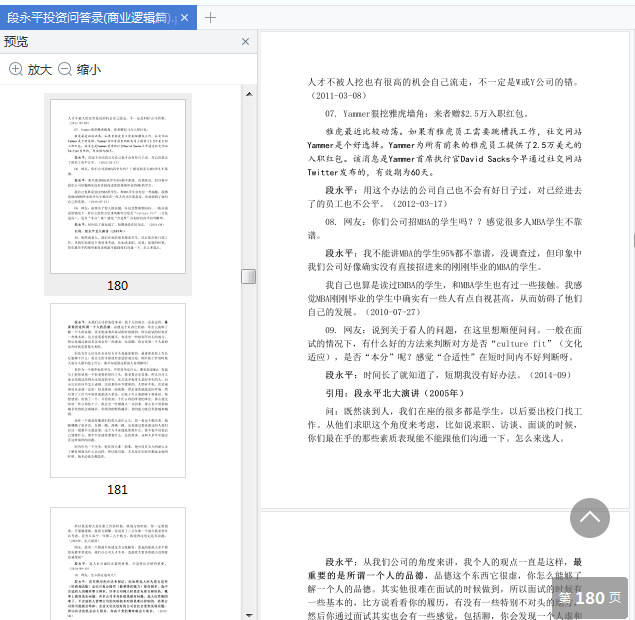Click the back-to-top round arrow button
635x620 pixels.
590,518
